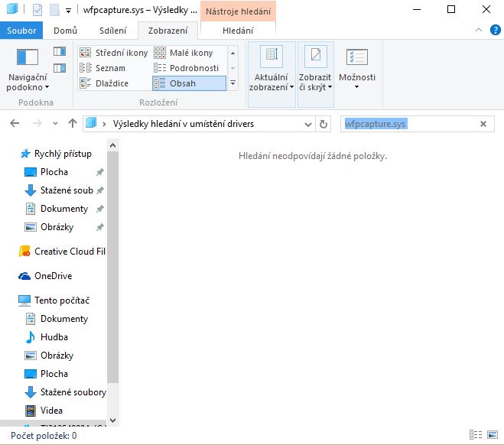Collapse the ribbon with the chevron
The width and height of the screenshot is (504, 445).
pos(476,31)
